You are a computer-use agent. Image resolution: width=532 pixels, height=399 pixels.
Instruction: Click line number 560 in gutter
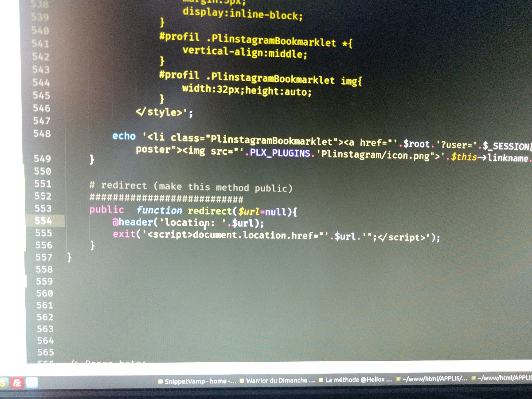tap(44, 293)
